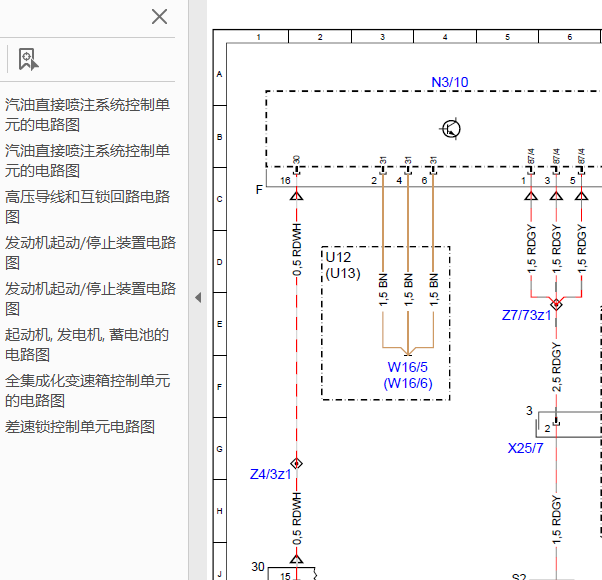Viewport: 602px width, 580px height.
Task: Click the (U13) label in dashed box
Action: (x=342, y=273)
